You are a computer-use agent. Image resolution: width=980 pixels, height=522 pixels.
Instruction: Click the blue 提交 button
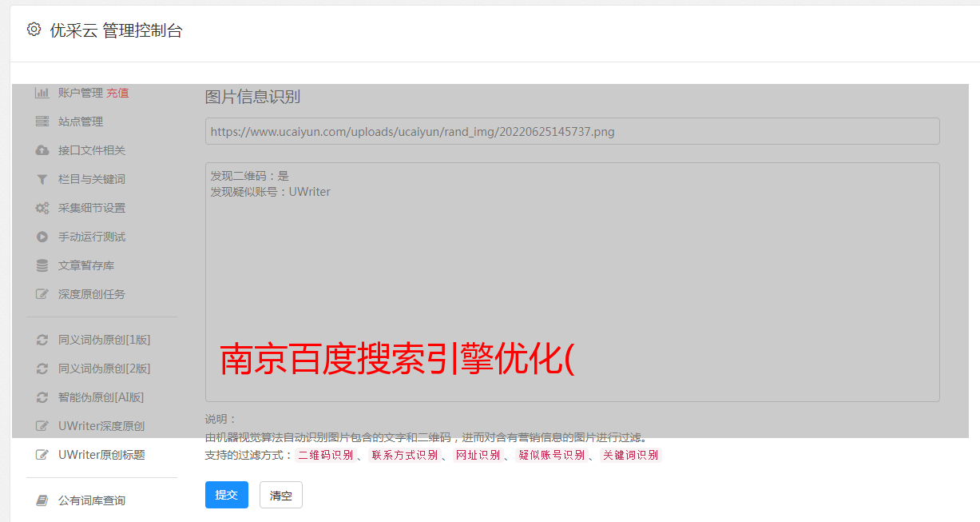(x=227, y=495)
